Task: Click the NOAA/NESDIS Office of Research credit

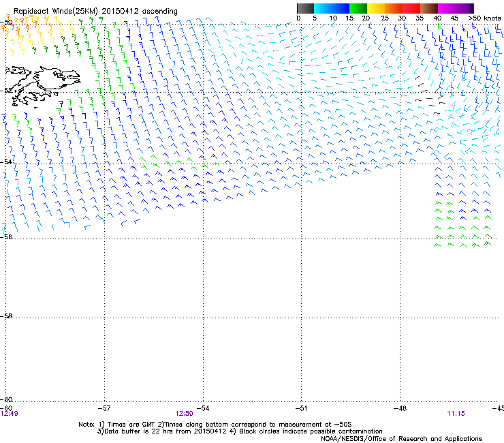Action: (x=401, y=439)
